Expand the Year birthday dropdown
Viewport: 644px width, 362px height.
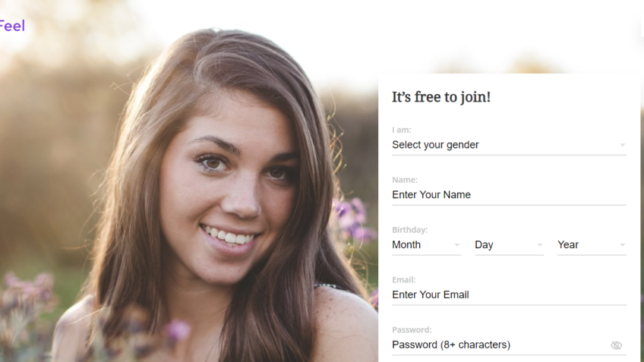point(592,245)
